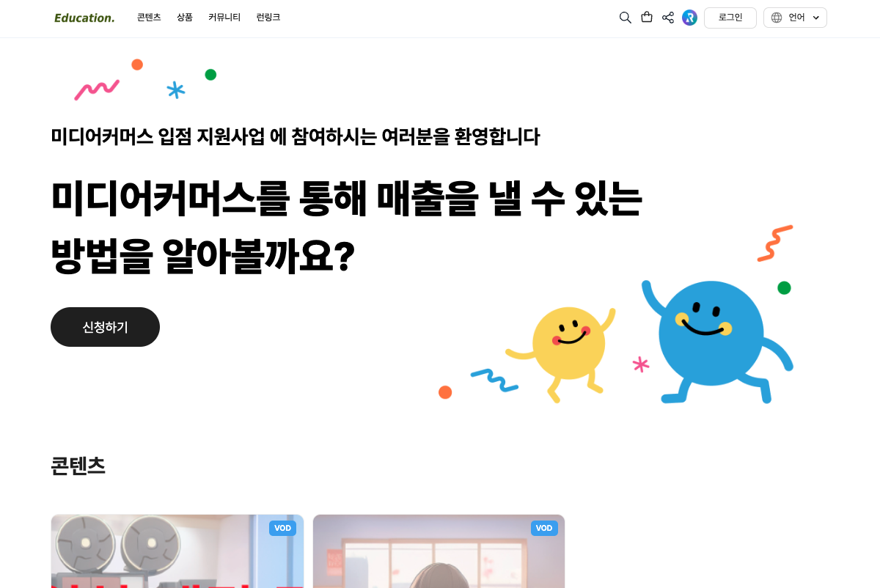Expand the 언어 language dropdown
The height and width of the screenshot is (588, 880).
tap(795, 18)
